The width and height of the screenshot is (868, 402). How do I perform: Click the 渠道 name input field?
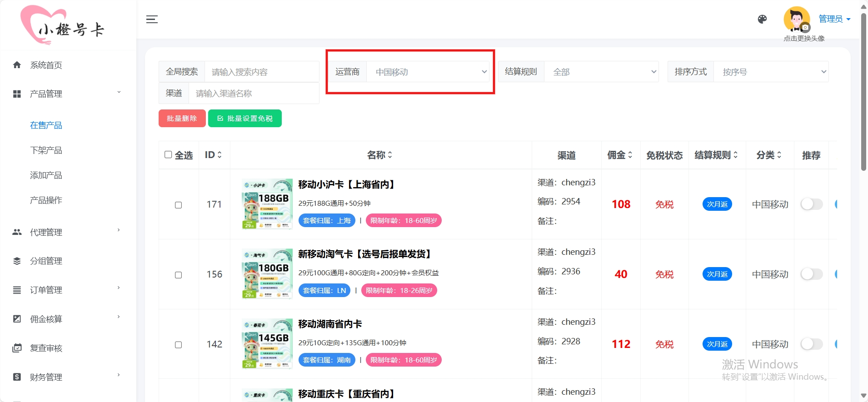[254, 93]
